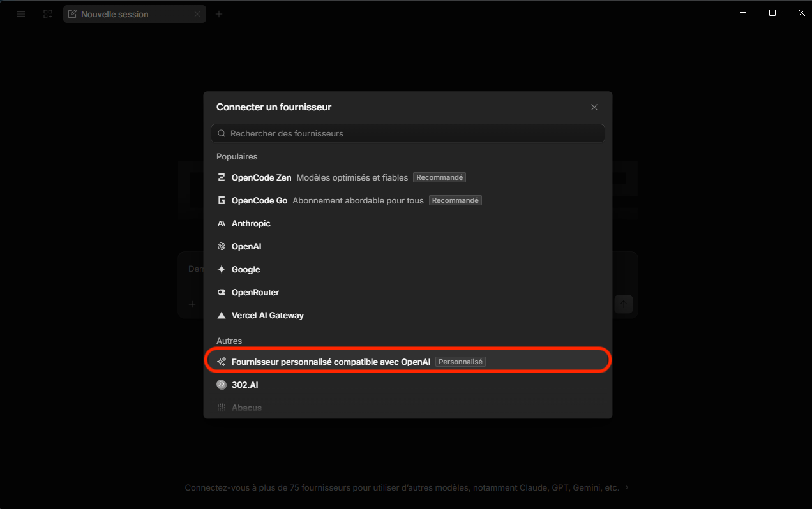812x509 pixels.
Task: Click the OpenRouter logo icon
Action: pos(222,292)
